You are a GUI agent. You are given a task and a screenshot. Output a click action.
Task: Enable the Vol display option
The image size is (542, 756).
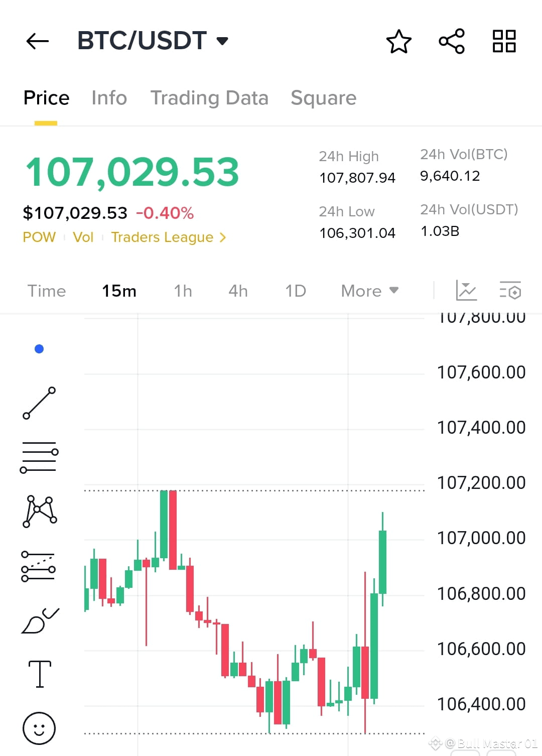[83, 237]
